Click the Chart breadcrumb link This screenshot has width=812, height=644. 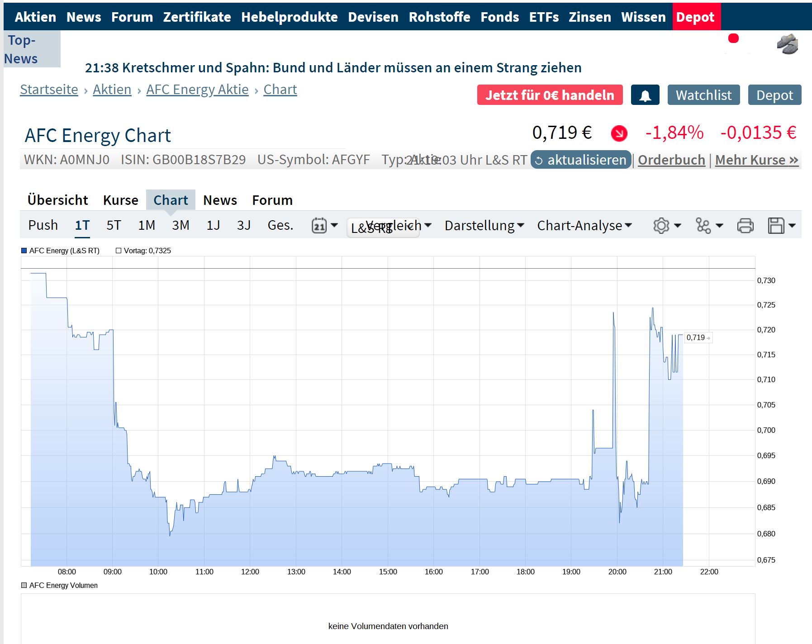[x=280, y=90]
